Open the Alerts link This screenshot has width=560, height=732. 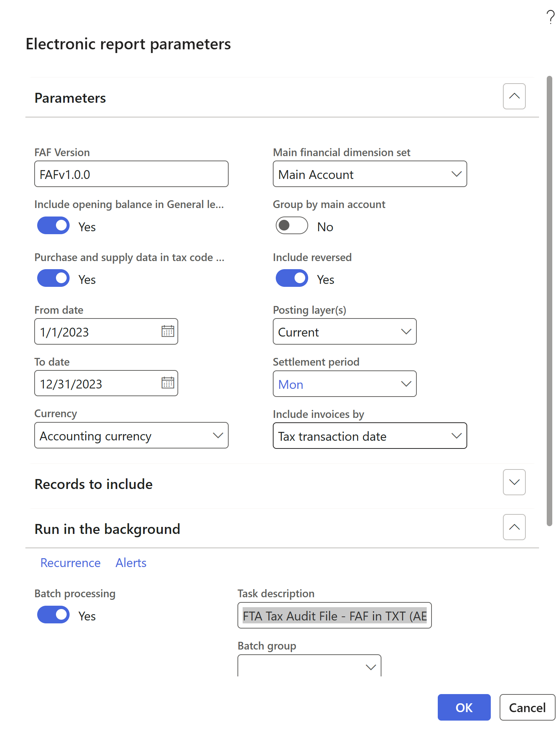131,563
